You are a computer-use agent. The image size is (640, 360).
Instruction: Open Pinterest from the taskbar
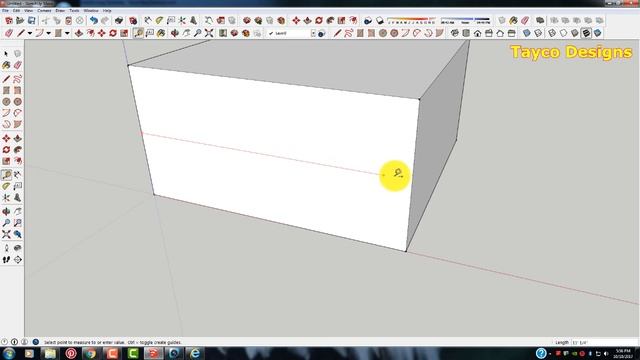[71, 353]
